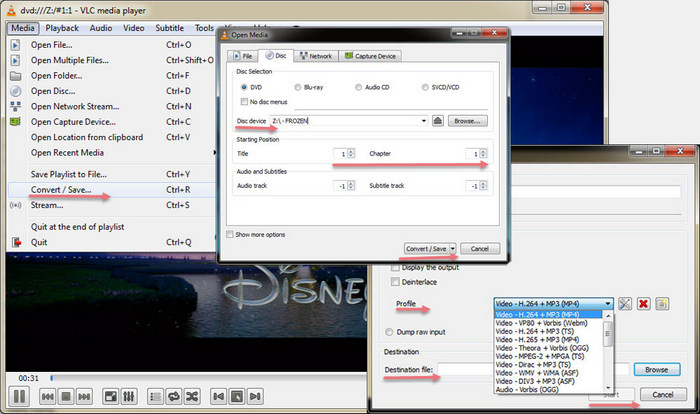Select the Blu-ray radio button
This screenshot has height=414, width=700.
click(x=298, y=87)
